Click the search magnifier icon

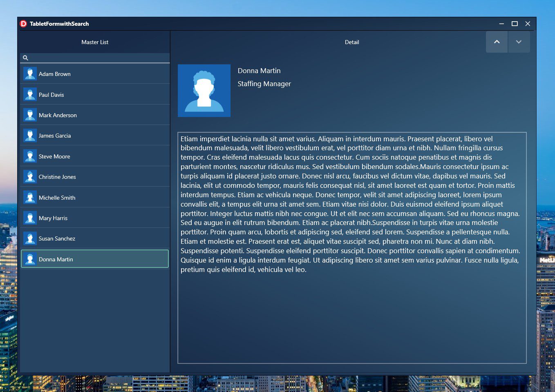[x=25, y=58]
